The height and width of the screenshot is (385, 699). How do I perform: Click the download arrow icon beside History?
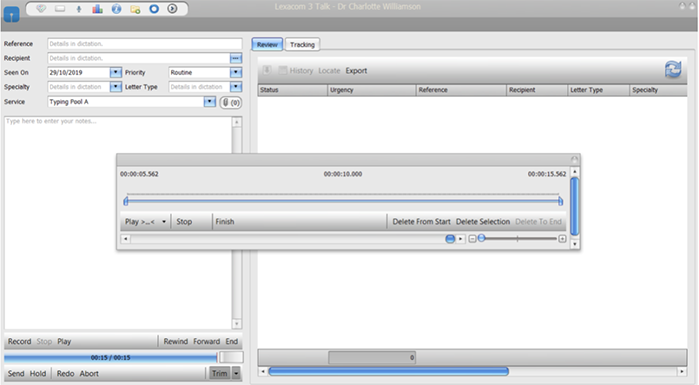(267, 70)
